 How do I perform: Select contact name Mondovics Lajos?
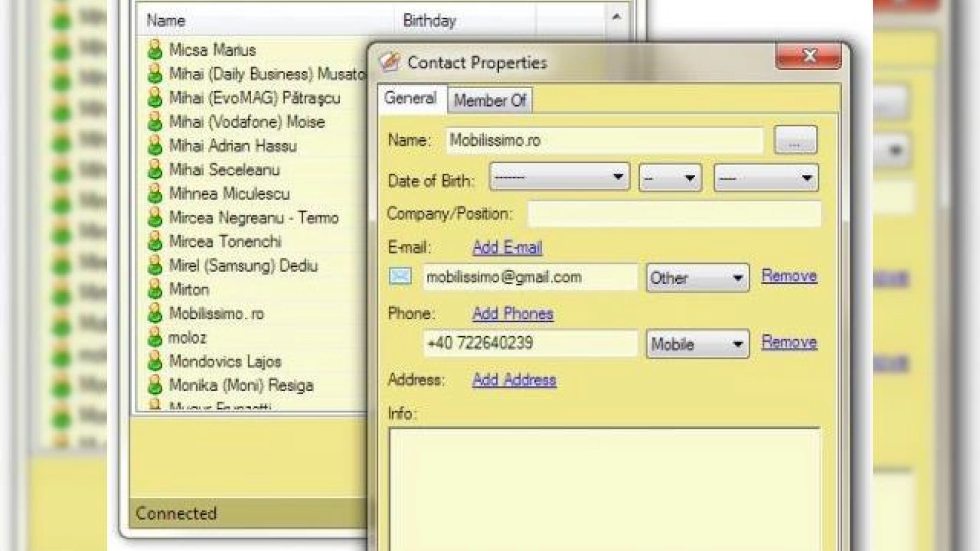[x=225, y=361]
